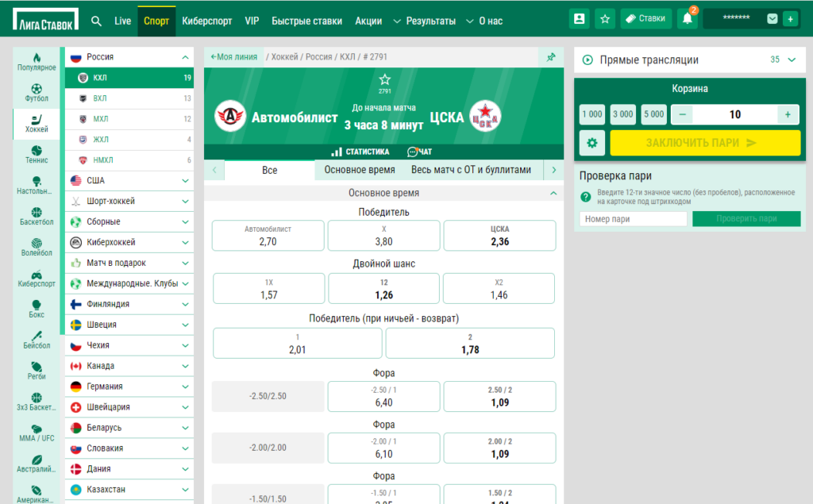Open the Акции menu
The height and width of the screenshot is (504, 813).
tap(368, 21)
